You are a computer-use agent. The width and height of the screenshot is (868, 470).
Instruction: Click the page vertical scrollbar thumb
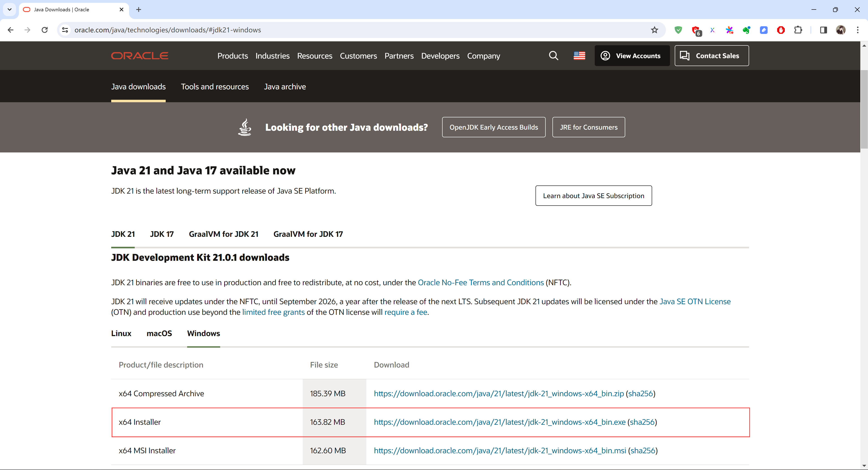(864, 109)
